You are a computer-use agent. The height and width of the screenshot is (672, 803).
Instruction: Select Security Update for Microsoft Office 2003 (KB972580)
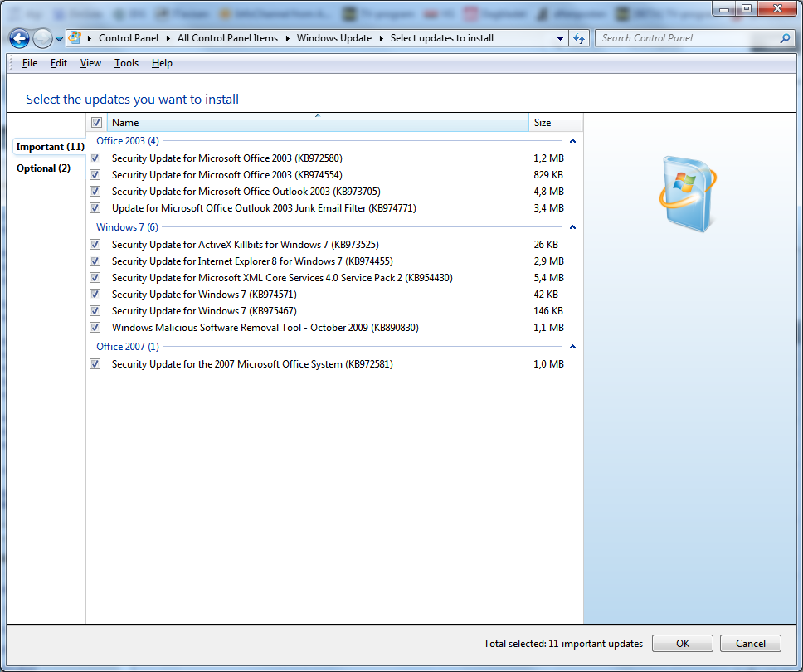click(x=227, y=158)
